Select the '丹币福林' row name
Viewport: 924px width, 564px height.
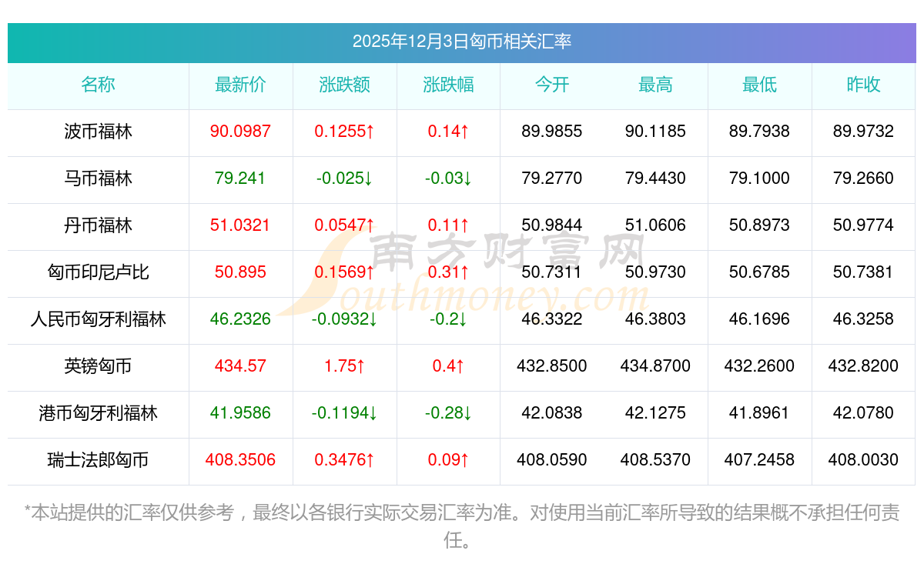click(x=99, y=225)
